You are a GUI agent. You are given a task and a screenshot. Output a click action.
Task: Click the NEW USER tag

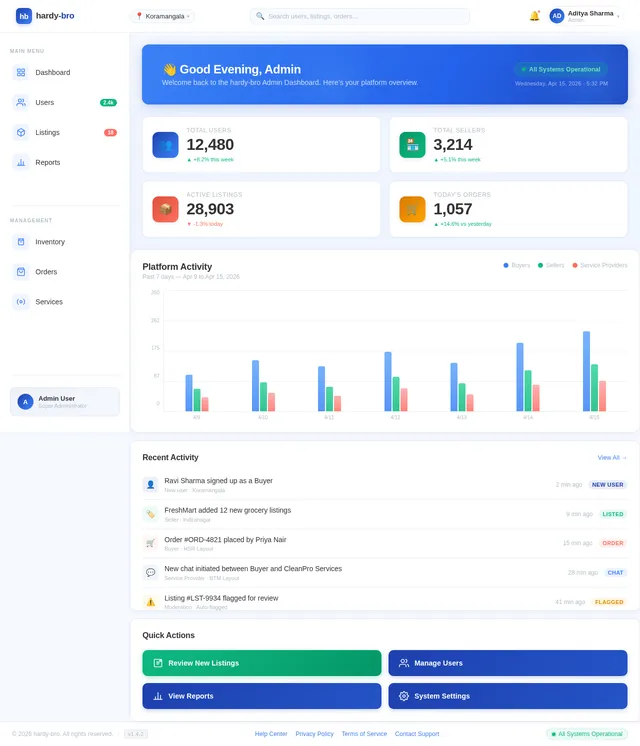coord(608,485)
